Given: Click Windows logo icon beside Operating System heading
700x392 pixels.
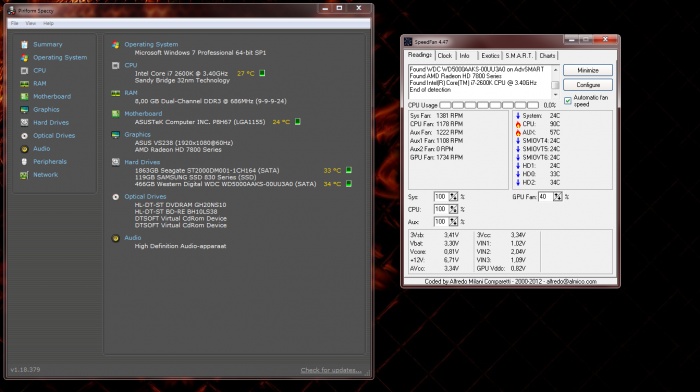Looking at the screenshot, I should coord(116,45).
